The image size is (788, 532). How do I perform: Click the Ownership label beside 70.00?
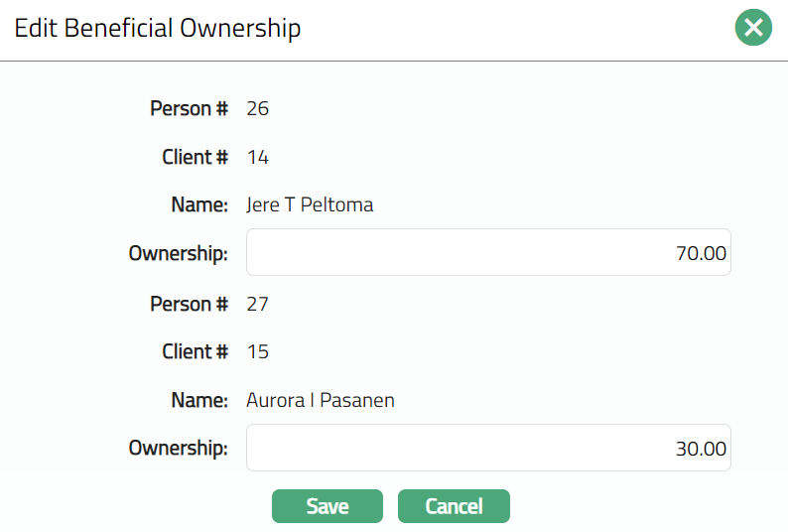(x=179, y=254)
